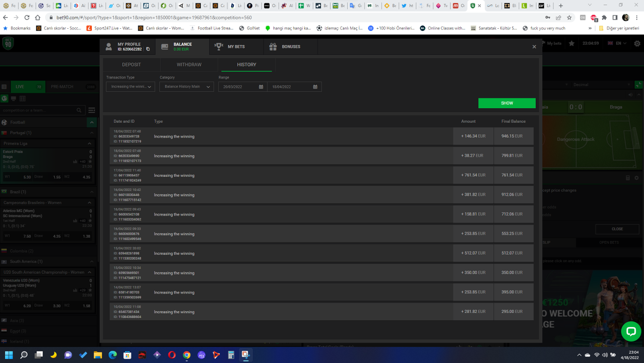Reload the page from browser toolbar
644x363 pixels.
27,18
